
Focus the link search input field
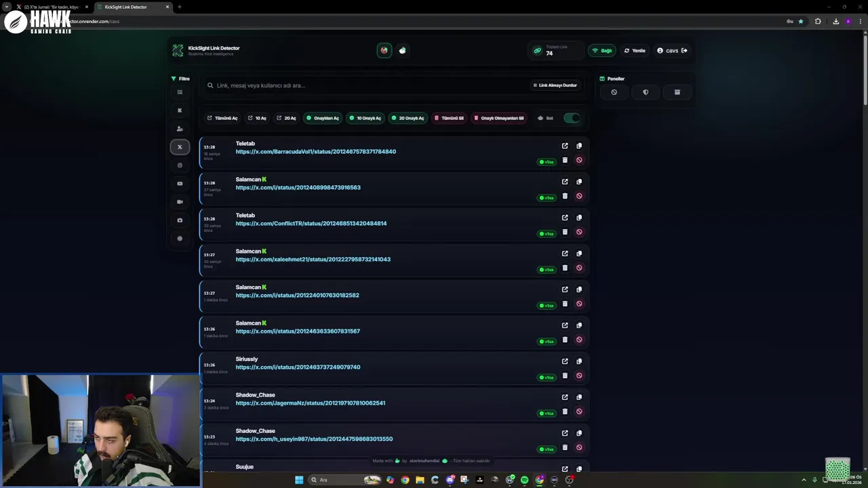point(366,85)
